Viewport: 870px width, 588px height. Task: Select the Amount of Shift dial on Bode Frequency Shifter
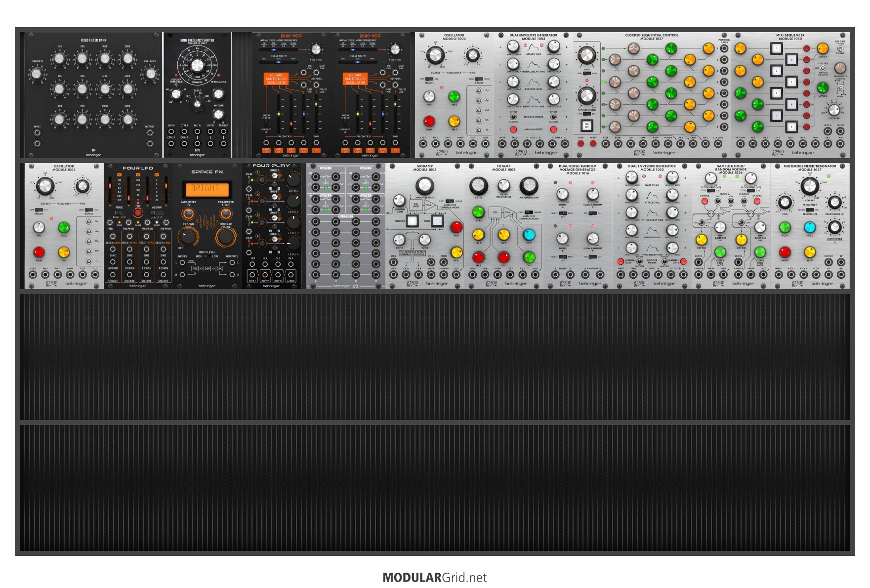[x=197, y=65]
